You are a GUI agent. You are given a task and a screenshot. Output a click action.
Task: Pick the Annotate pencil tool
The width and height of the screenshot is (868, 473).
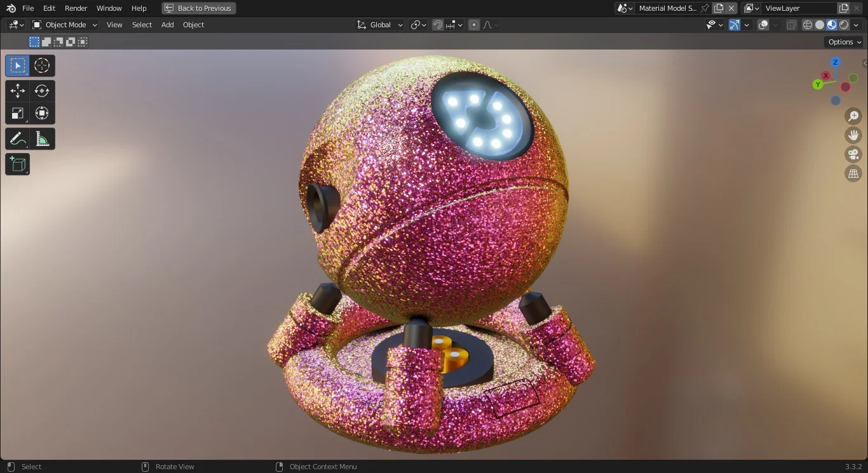click(x=18, y=139)
